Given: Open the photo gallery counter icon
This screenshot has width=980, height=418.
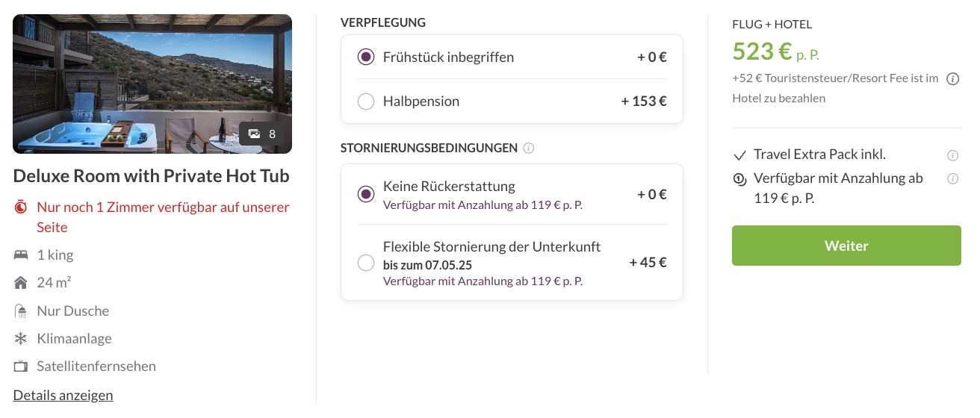Looking at the screenshot, I should tap(254, 134).
